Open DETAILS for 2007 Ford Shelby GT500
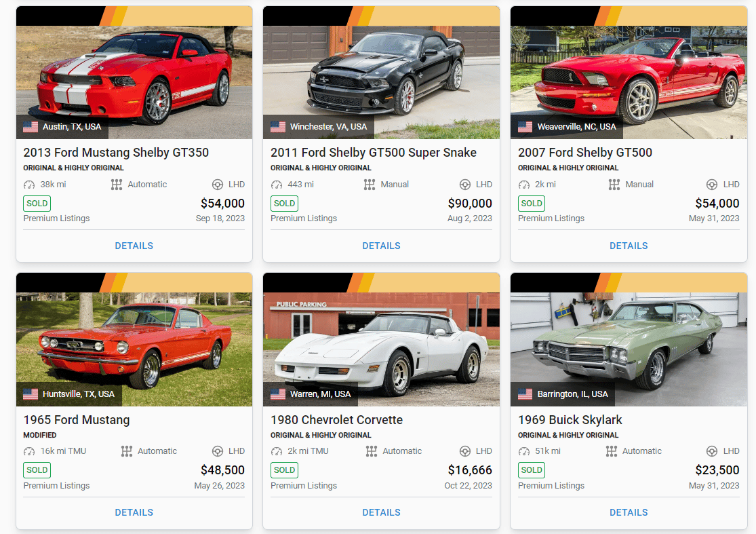The image size is (756, 534). pyautogui.click(x=629, y=246)
